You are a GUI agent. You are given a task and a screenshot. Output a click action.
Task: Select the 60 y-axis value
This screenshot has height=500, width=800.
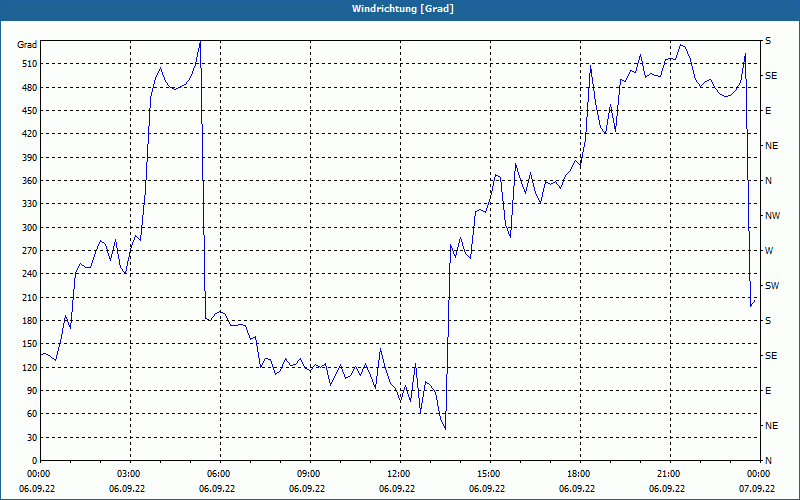(32, 414)
